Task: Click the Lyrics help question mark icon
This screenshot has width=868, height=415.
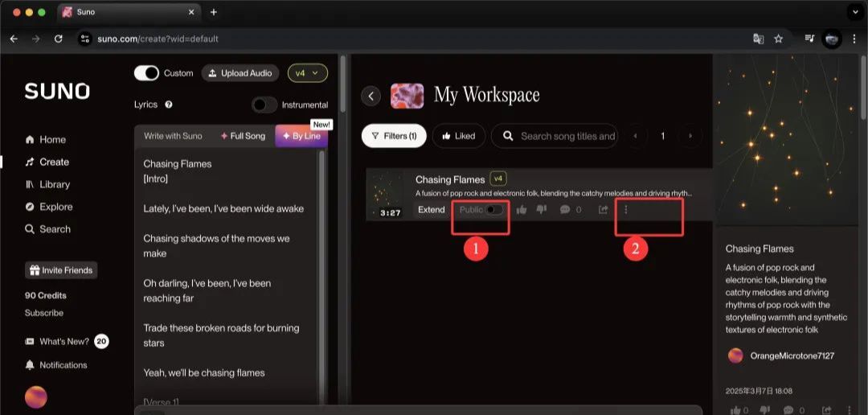Action: (169, 105)
